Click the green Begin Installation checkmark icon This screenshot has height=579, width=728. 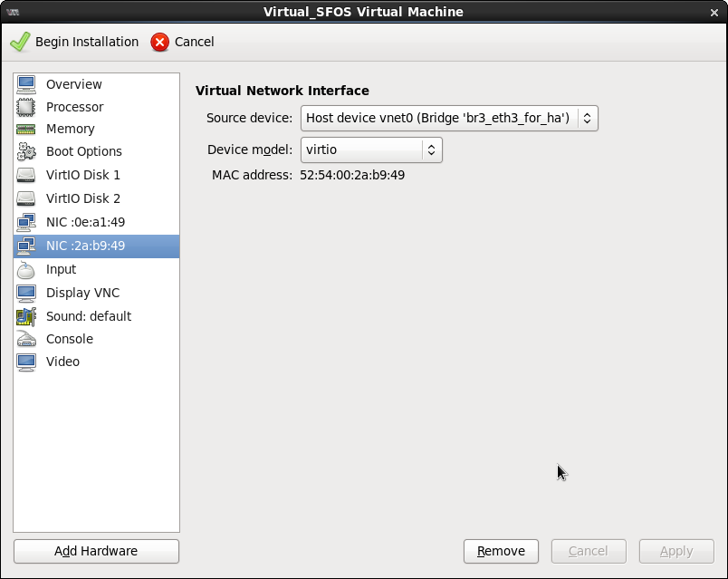pyautogui.click(x=20, y=42)
